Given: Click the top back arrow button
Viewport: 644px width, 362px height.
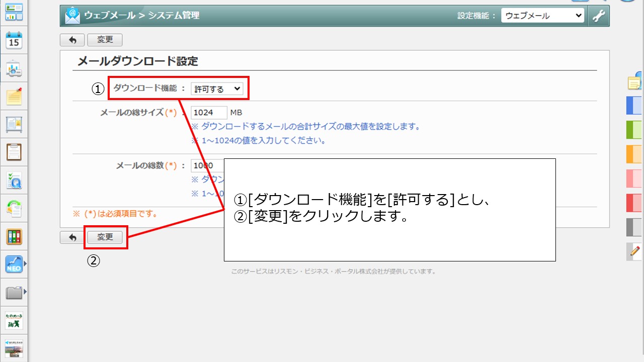Looking at the screenshot, I should (72, 40).
